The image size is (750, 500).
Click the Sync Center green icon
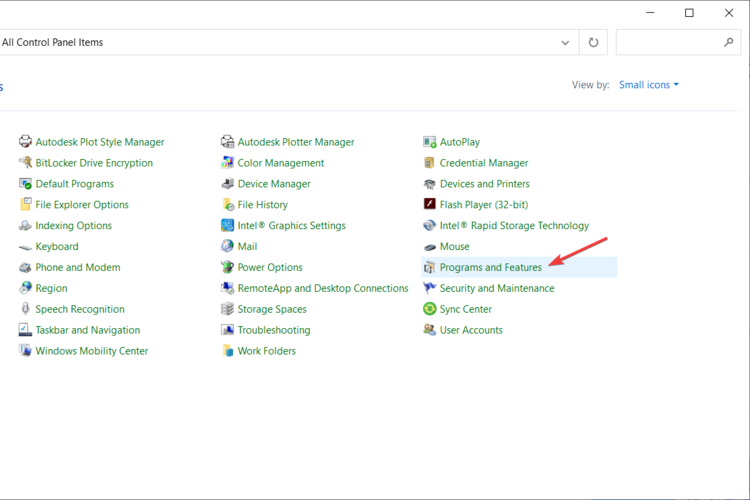[430, 310]
